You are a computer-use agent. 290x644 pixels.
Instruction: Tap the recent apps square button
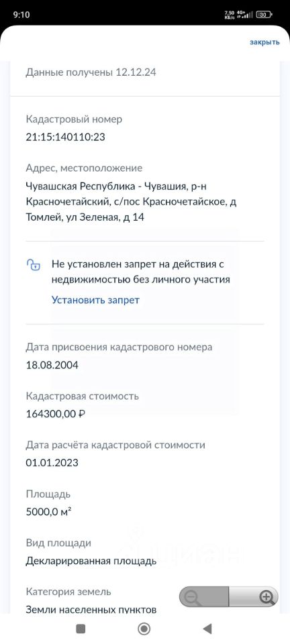pos(81,629)
